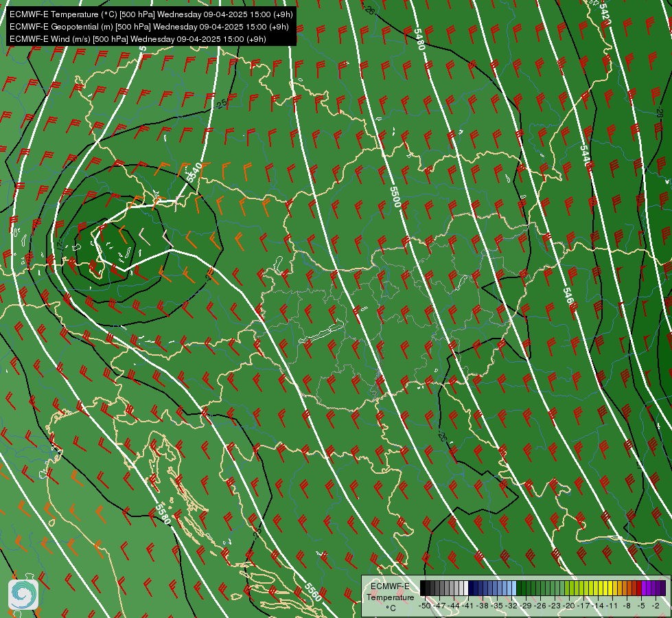672x618 pixels.
Task: Click the 5440 geopotential contour label
Action: 586,156
